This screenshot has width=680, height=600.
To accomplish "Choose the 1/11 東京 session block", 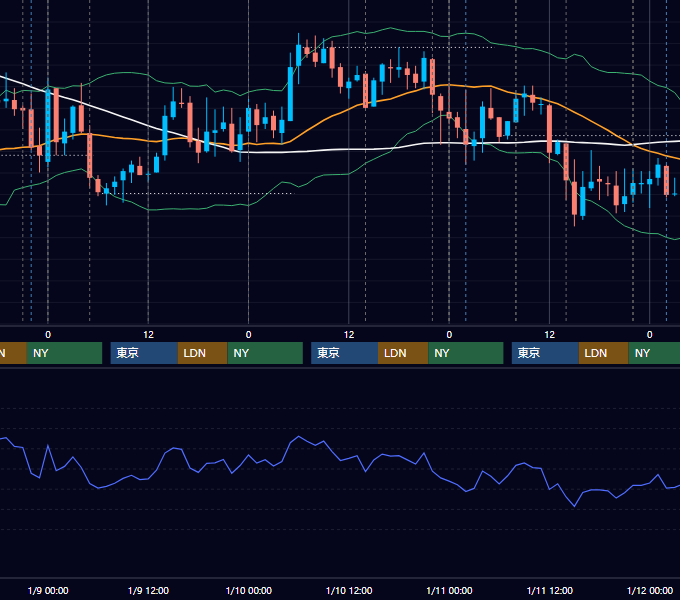I will [545, 353].
